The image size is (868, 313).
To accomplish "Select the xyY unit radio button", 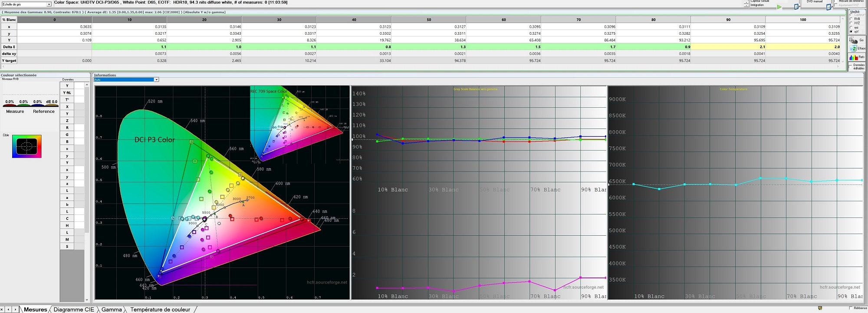I will 851,32.
